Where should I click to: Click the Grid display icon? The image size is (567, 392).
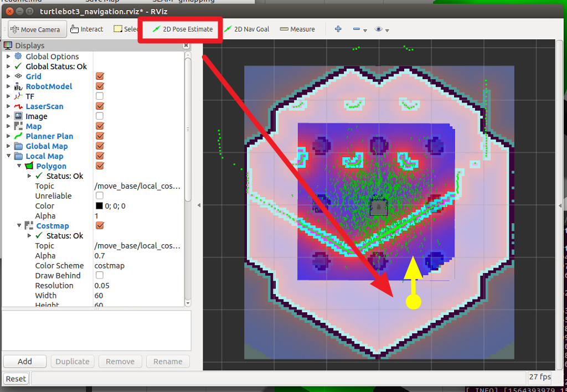(x=18, y=76)
